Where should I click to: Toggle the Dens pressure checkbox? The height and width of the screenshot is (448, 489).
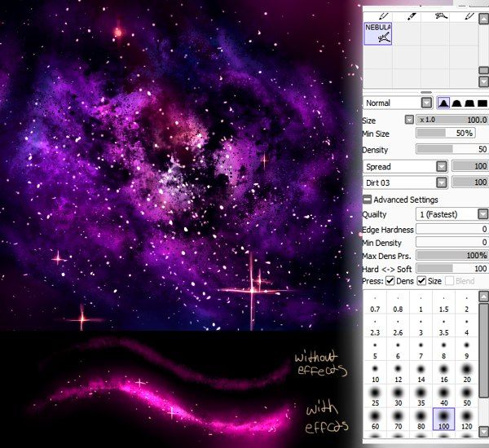click(390, 281)
